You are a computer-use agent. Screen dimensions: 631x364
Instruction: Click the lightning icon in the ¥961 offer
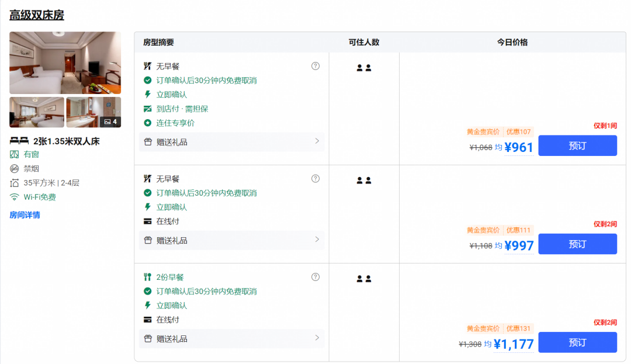[148, 94]
